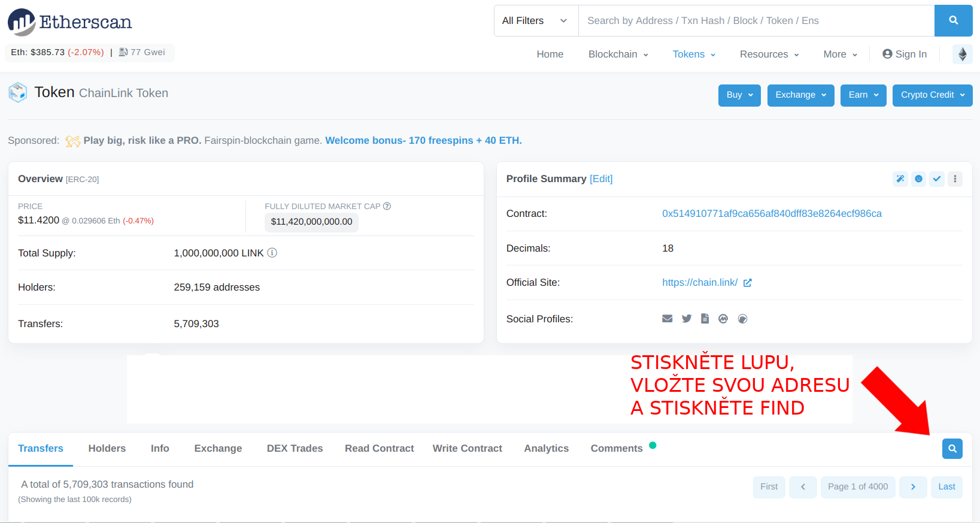Click the gas pump Gwei indicator
The height and width of the screenshot is (523, 980).
(x=142, y=52)
